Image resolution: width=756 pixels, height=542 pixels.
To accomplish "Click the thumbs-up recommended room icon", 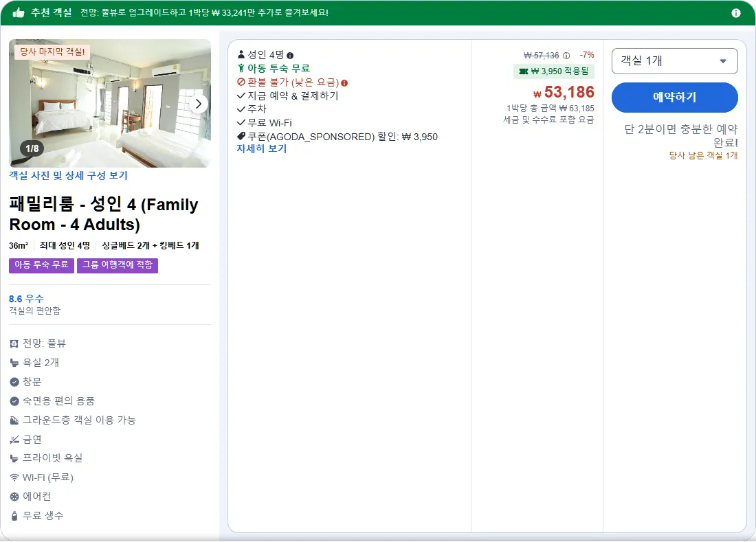I will 19,12.
